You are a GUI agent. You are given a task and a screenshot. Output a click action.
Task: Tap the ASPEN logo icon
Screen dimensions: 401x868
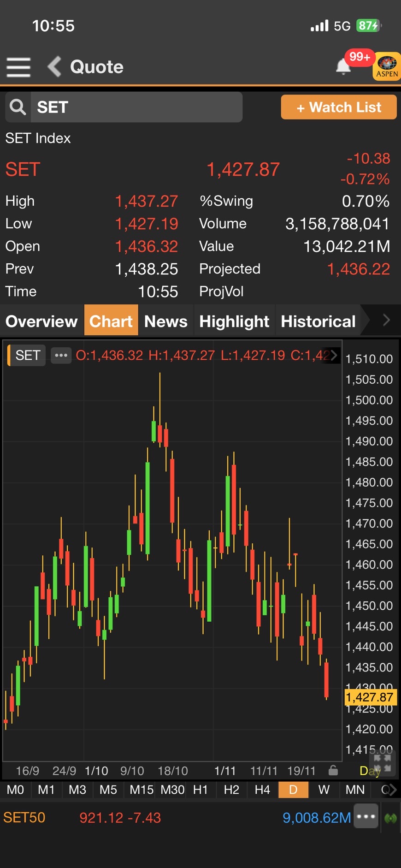pyautogui.click(x=387, y=66)
